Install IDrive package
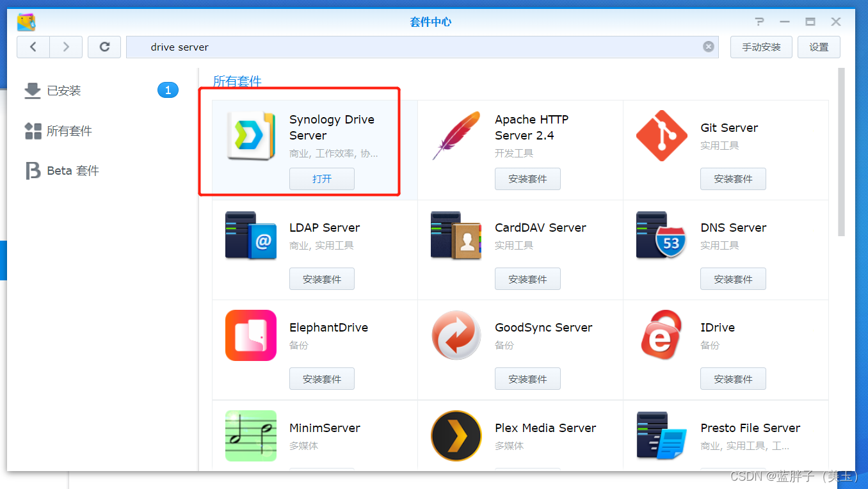868x489 pixels. [733, 379]
